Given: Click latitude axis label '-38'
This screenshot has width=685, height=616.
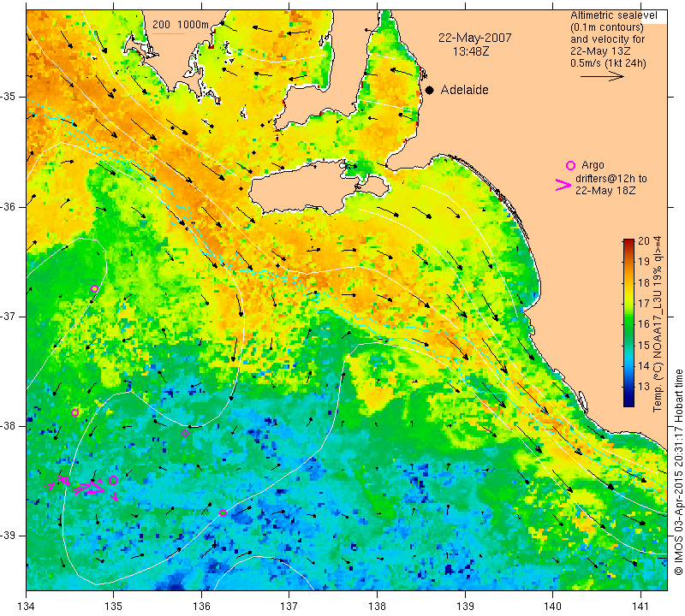Looking at the screenshot, I should (x=9, y=426).
